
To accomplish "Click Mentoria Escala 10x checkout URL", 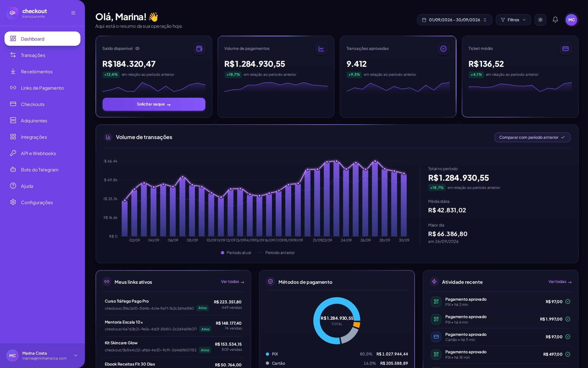I will 151,329.
